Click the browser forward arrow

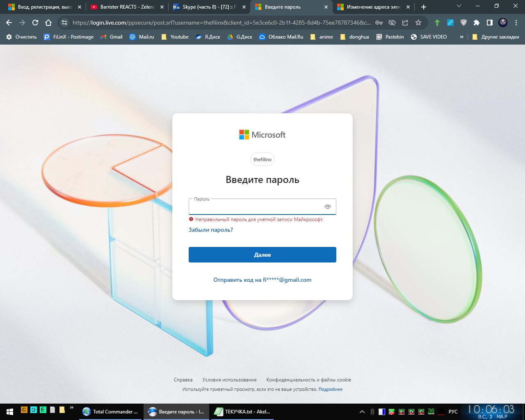coord(22,23)
